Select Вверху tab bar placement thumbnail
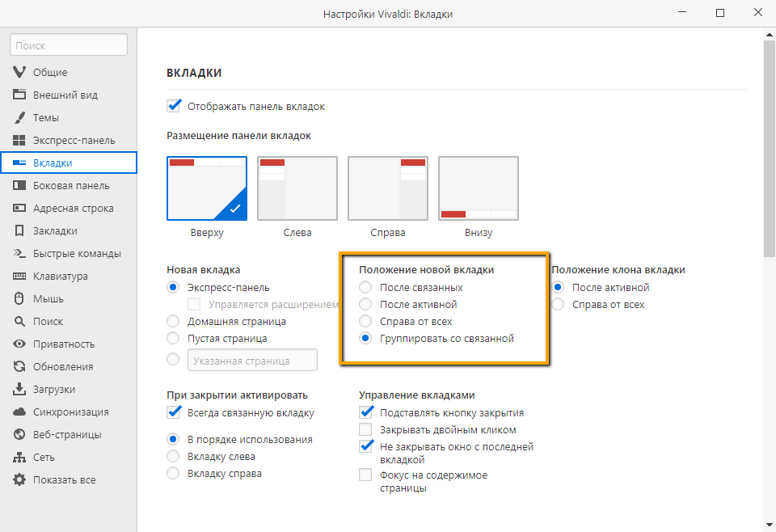This screenshot has height=532, width=776. tap(207, 188)
